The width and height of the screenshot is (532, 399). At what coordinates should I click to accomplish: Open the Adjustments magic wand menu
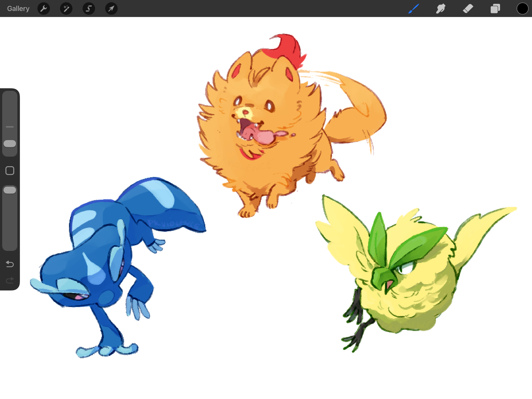tap(66, 9)
